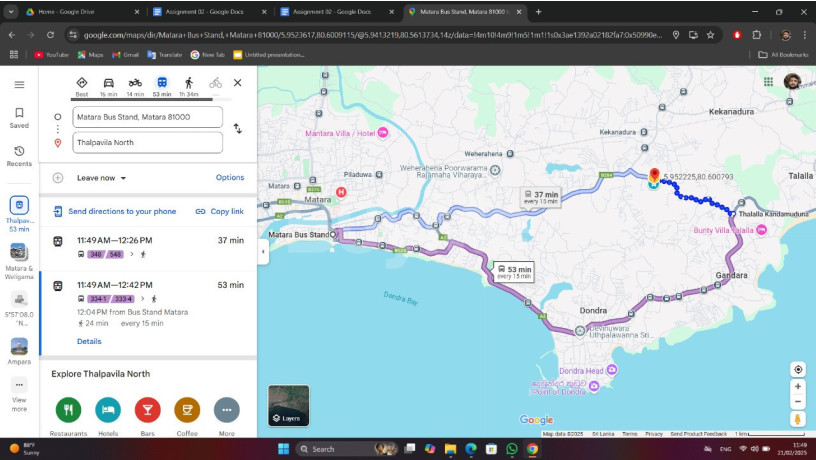Viewport: 816px width, 460px height.
Task: Edit the Matara Bus Stand start field
Action: [x=148, y=117]
